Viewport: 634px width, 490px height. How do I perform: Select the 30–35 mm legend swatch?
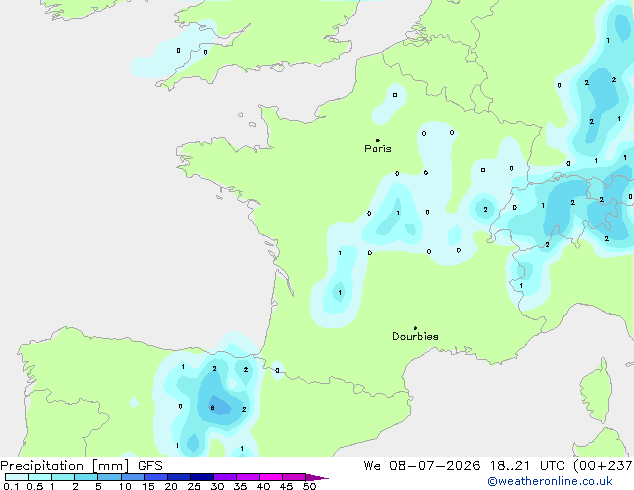(225, 477)
